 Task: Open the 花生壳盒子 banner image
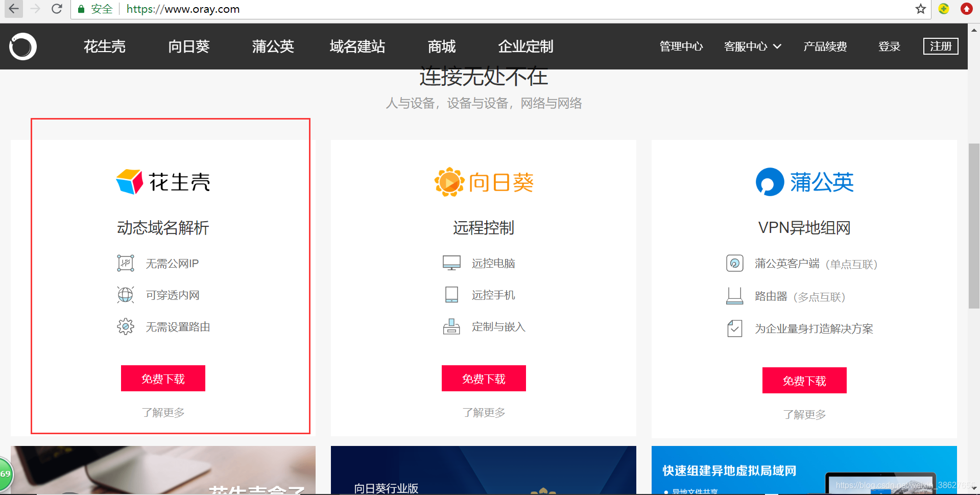[163, 470]
